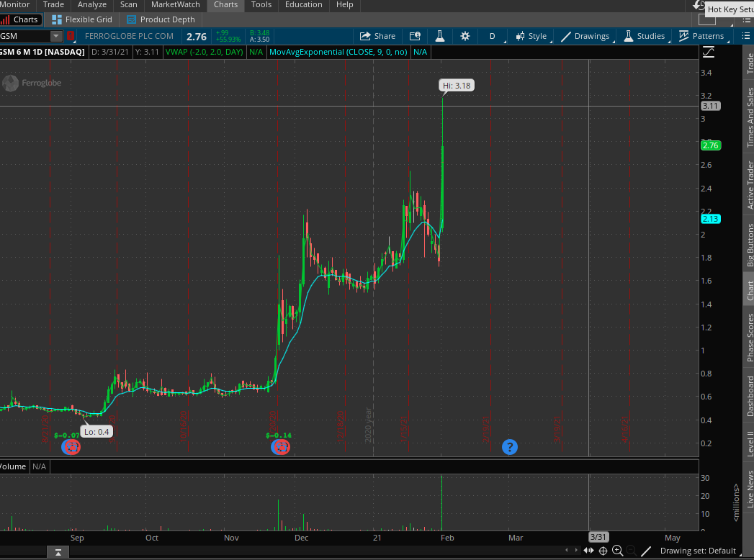Open the Level II sidebar panel
This screenshot has width=754, height=560.
(x=749, y=443)
